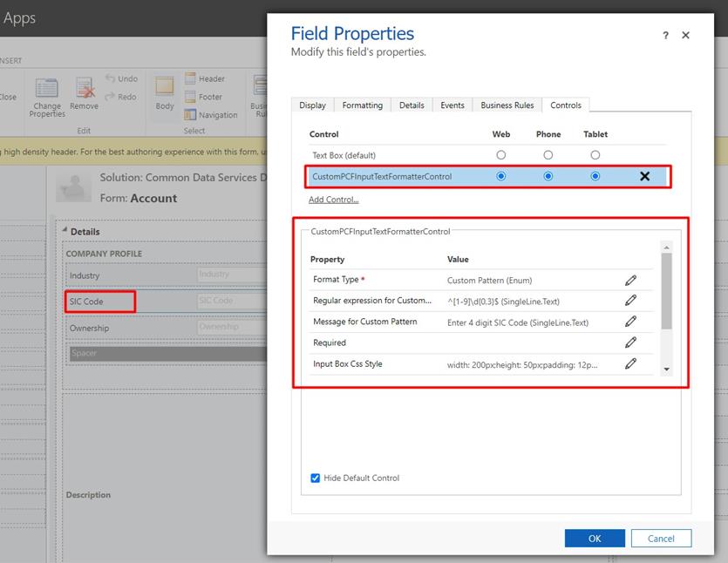Image resolution: width=728 pixels, height=563 pixels.
Task: Switch to the Display tab
Action: 311,105
